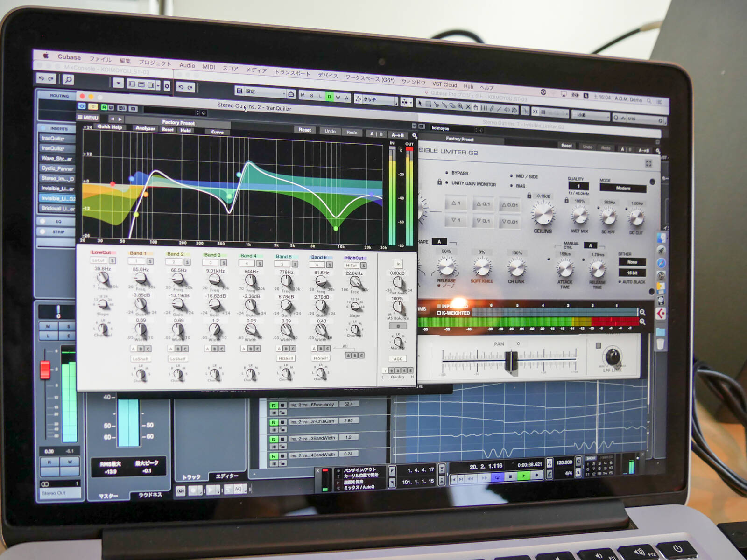The height and width of the screenshot is (560, 747).
Task: Click the Curve button in tranQuilizr
Action: 218,132
